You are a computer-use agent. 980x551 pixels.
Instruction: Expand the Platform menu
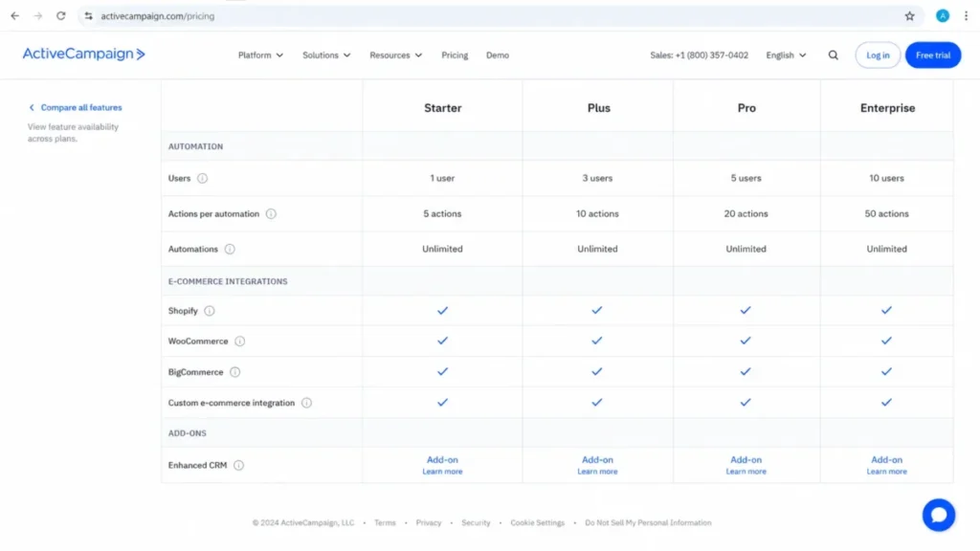tap(260, 55)
